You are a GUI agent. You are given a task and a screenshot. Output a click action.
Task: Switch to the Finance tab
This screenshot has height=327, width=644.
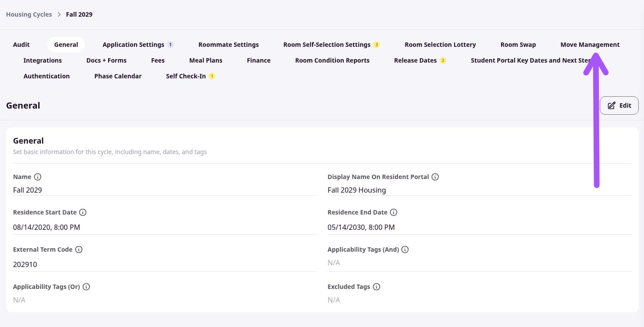pyautogui.click(x=259, y=60)
